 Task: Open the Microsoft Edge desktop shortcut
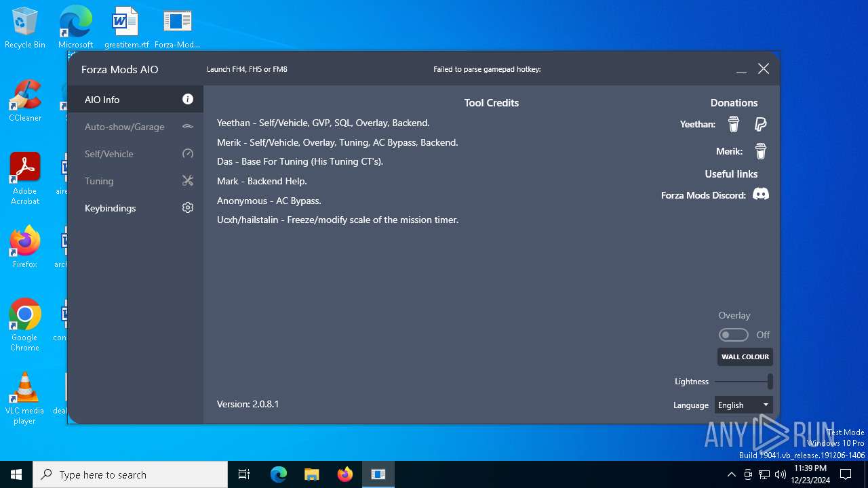coord(75,28)
